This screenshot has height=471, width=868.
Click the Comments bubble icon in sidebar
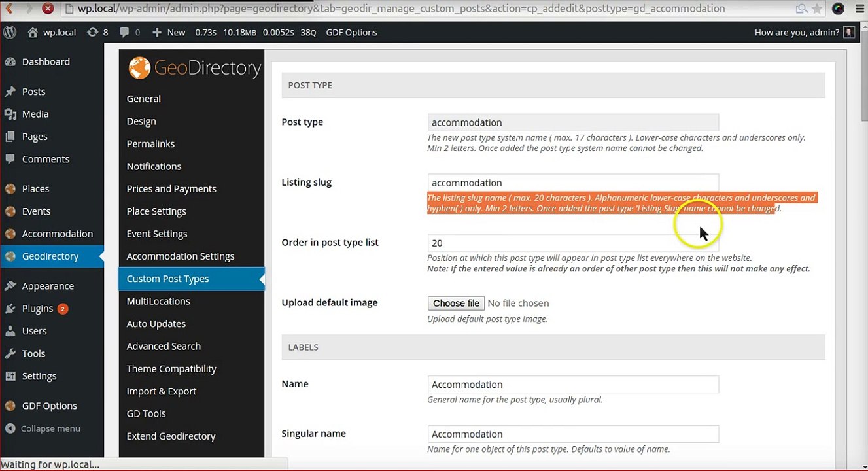click(10, 159)
